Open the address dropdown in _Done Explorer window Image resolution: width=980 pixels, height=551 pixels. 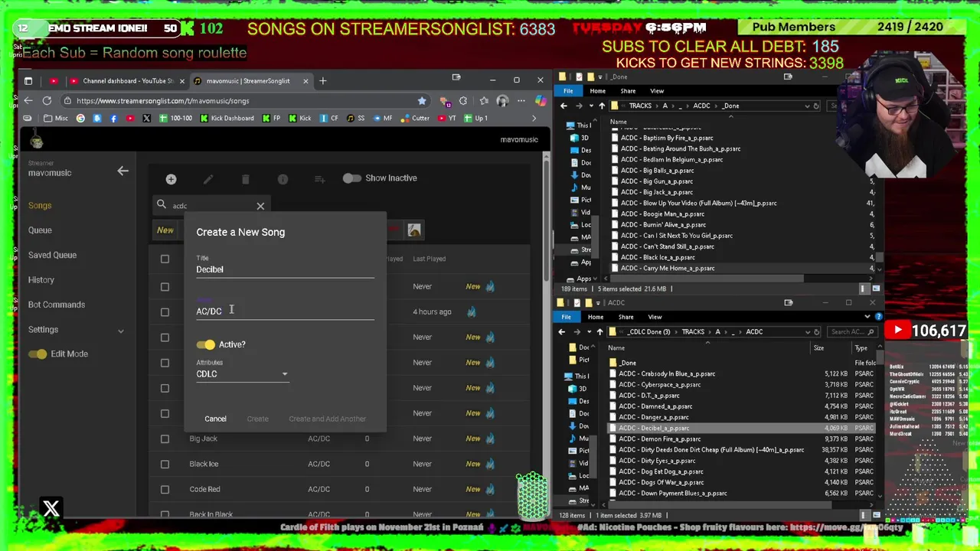click(806, 106)
